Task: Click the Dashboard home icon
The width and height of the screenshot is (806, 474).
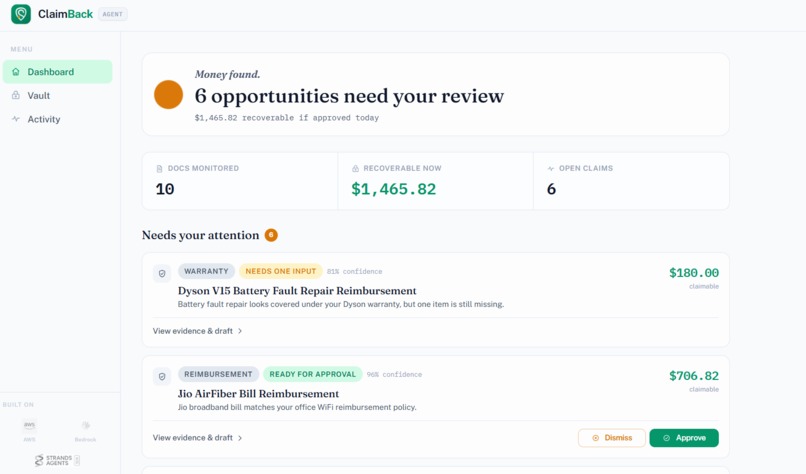Action: click(x=16, y=72)
